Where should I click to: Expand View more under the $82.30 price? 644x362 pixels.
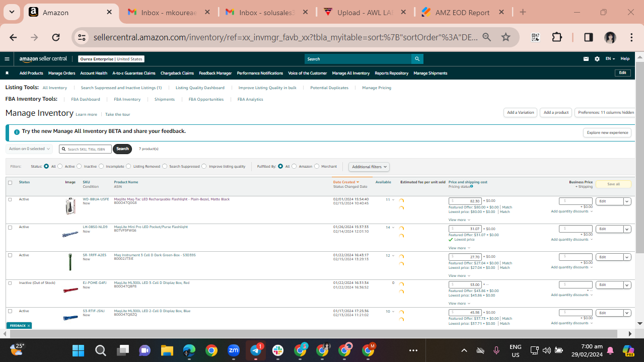459,220
